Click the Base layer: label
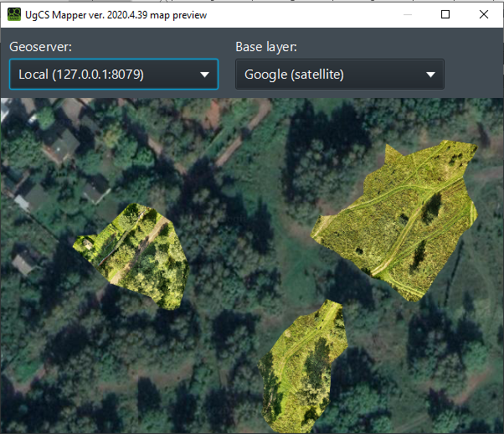The height and width of the screenshot is (434, 504). (x=266, y=47)
